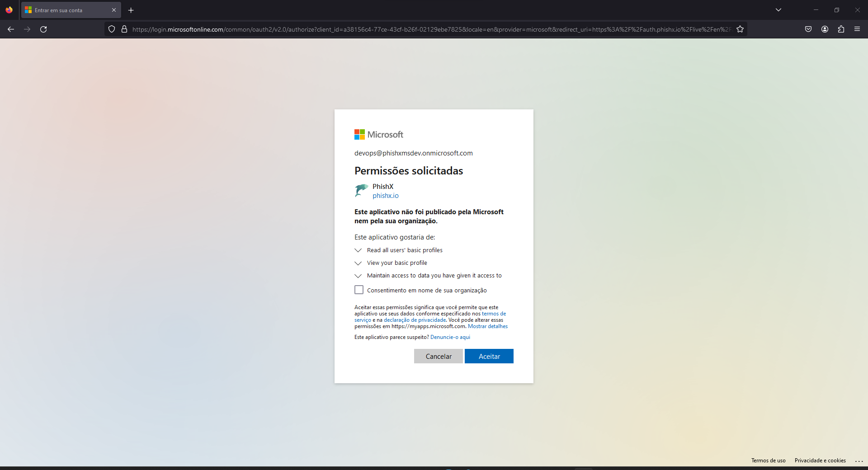The height and width of the screenshot is (470, 868).
Task: Click the Aceitar button
Action: coord(489,356)
